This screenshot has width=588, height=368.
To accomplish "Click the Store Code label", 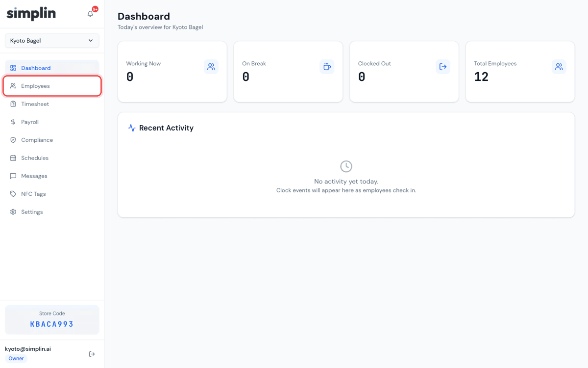I will (x=52, y=314).
